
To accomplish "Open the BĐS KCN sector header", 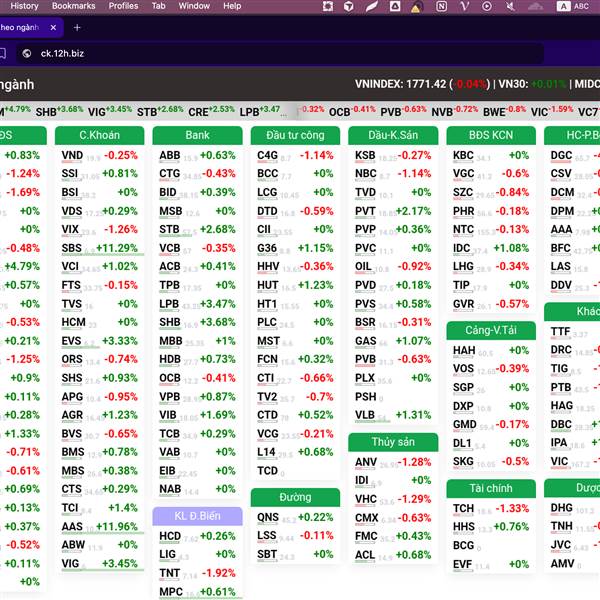I will [491, 135].
